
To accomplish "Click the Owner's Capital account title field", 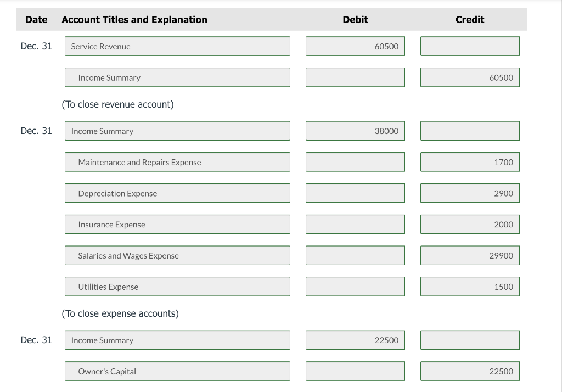I will tap(177, 371).
